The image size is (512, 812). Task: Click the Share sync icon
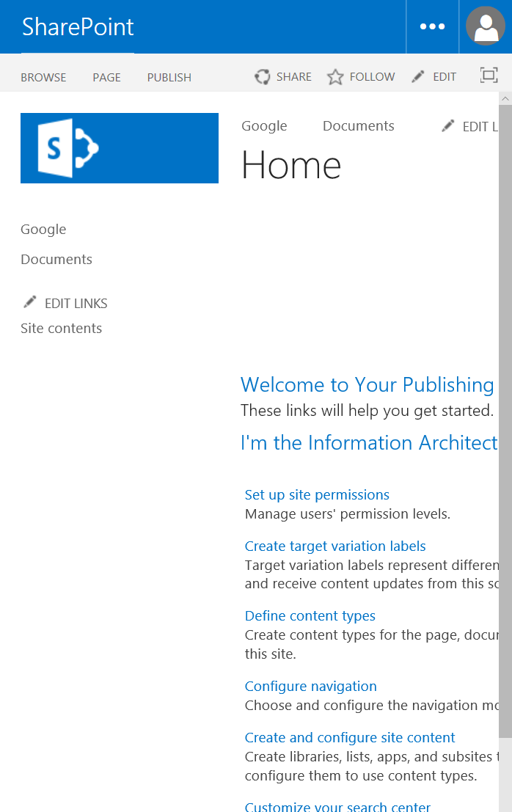pyautogui.click(x=263, y=76)
